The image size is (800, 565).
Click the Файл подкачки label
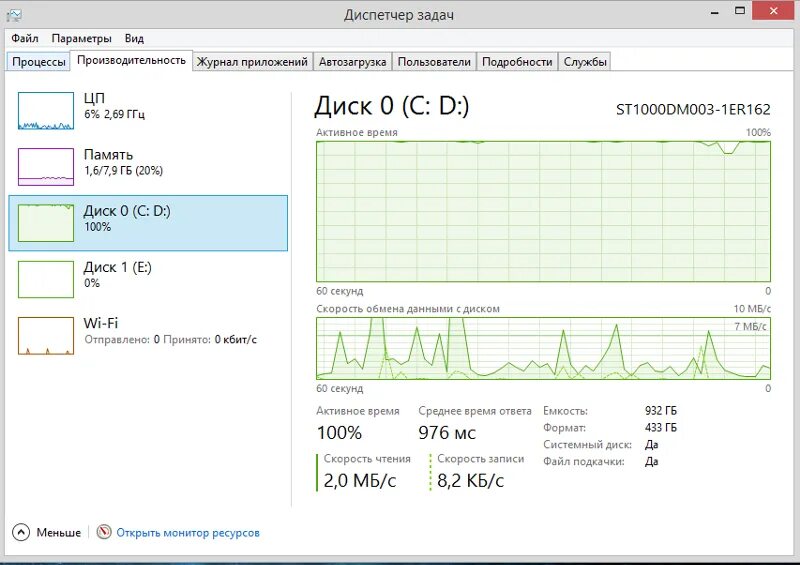(x=584, y=461)
